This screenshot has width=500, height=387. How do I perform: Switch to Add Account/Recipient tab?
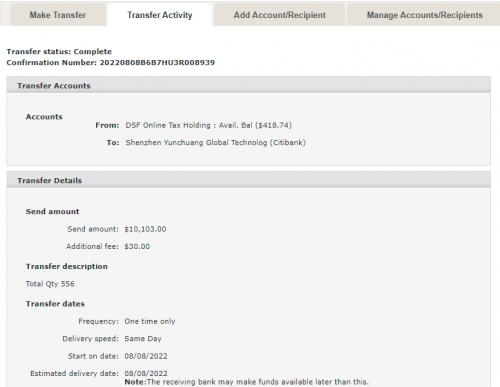(279, 15)
